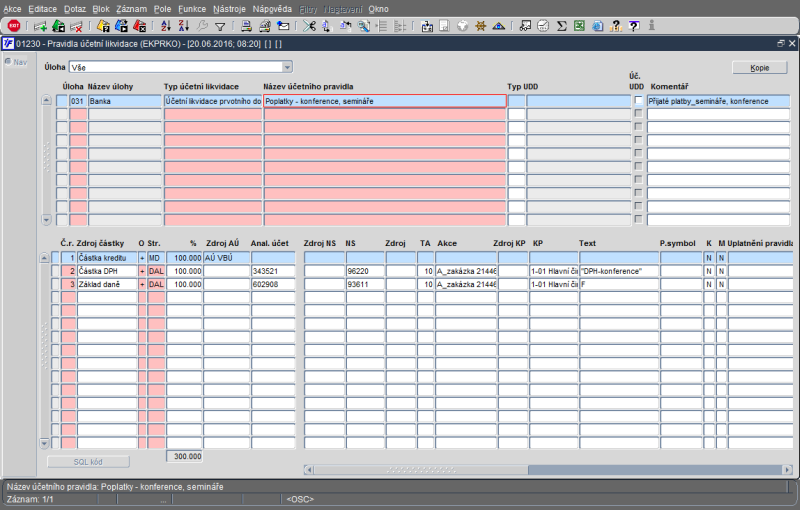Click the Sigma sum icon
Image resolution: width=800 pixels, height=510 pixels.
tap(561, 26)
